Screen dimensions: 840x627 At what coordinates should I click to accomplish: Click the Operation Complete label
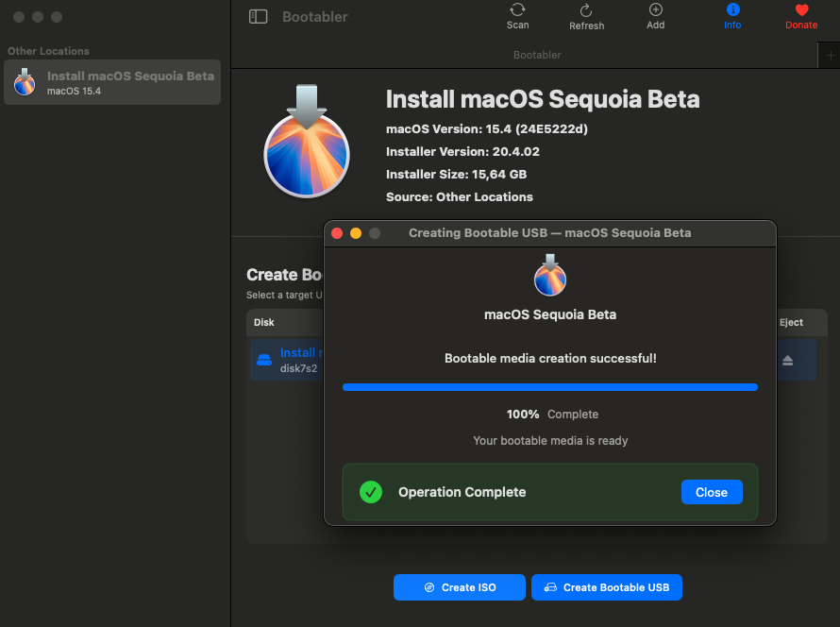(462, 492)
